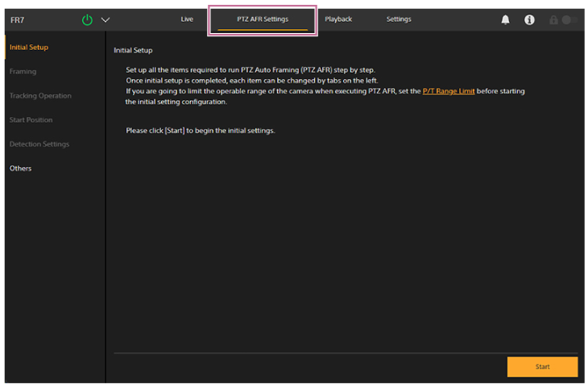Click the FR7 camera name label
588x387 pixels.
point(17,19)
